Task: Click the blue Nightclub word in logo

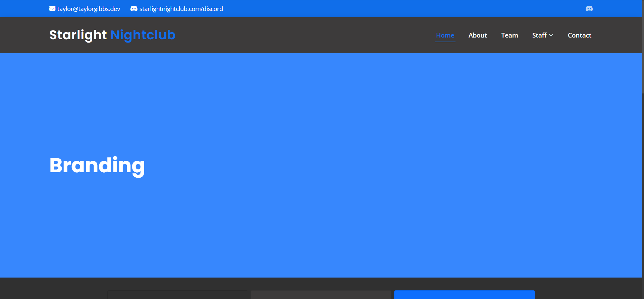Action: pyautogui.click(x=143, y=35)
